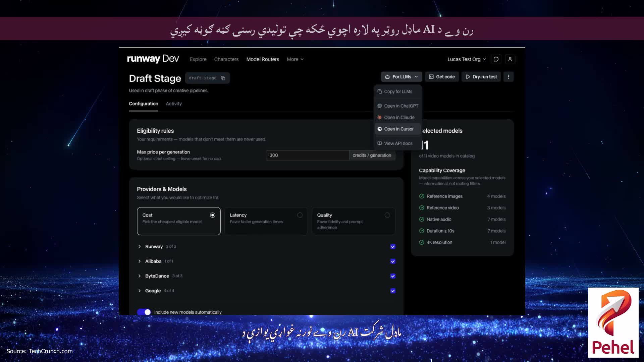This screenshot has height=362, width=644.
Task: Expand the Alibaba provider row
Action: (140, 261)
